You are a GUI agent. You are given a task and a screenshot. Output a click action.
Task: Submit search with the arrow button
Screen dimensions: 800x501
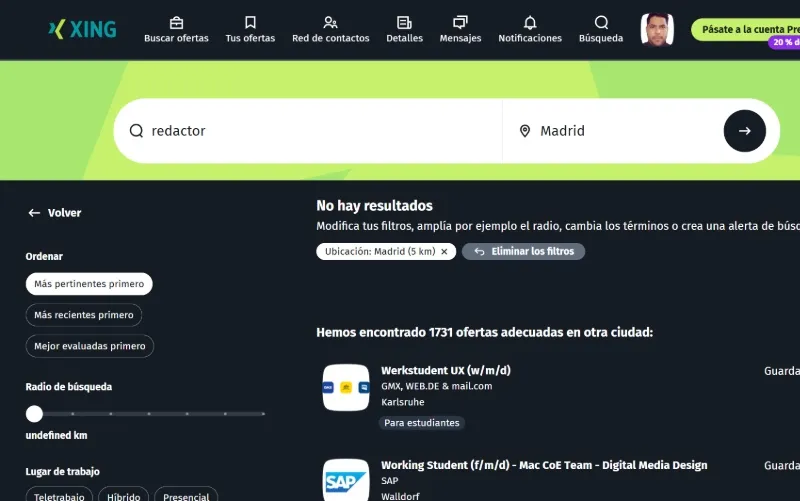pos(744,131)
